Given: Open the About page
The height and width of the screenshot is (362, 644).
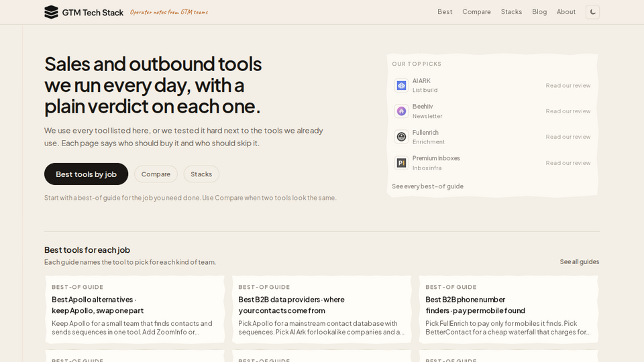Looking at the screenshot, I should 566,12.
